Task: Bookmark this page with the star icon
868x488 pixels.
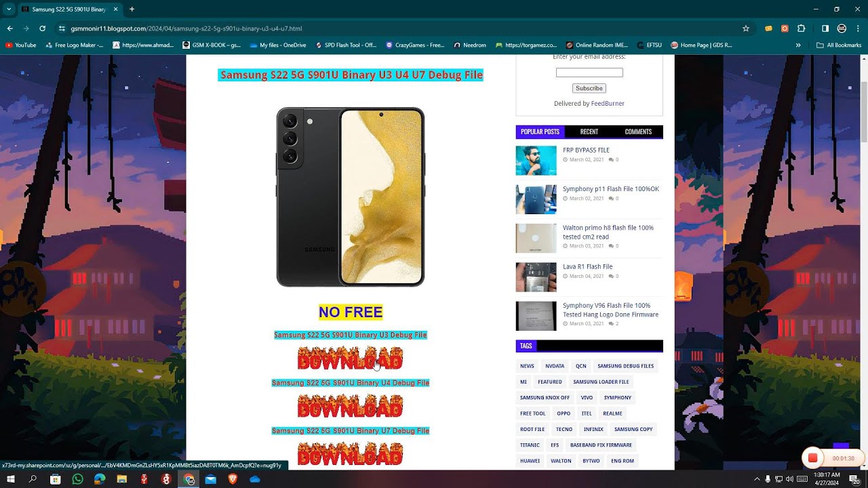Action: (x=746, y=28)
